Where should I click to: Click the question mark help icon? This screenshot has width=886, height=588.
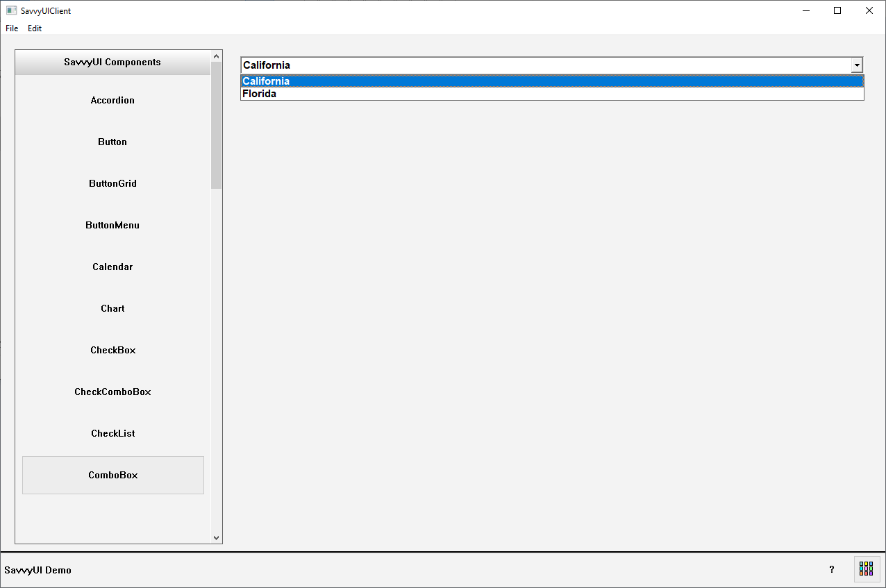point(832,569)
